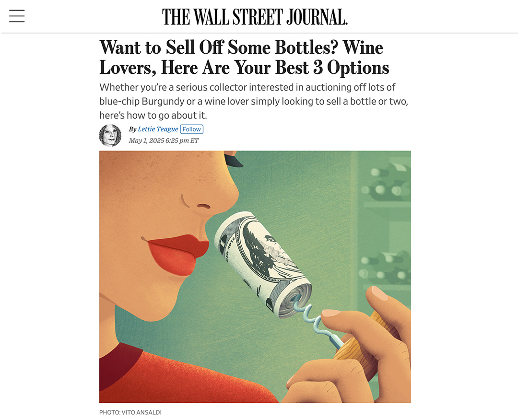
Task: Follow author Lettie Teague
Action: [x=191, y=129]
